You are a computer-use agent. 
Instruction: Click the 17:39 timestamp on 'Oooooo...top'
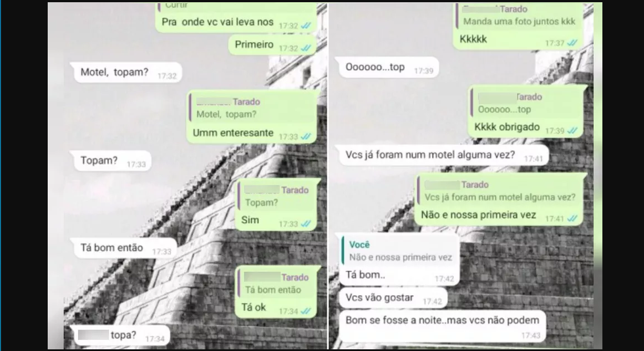(423, 71)
